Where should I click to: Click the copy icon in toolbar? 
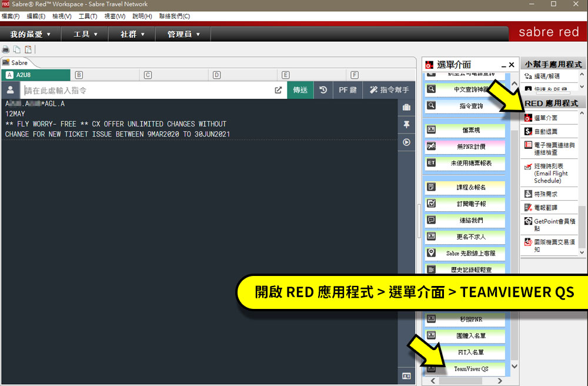(17, 49)
